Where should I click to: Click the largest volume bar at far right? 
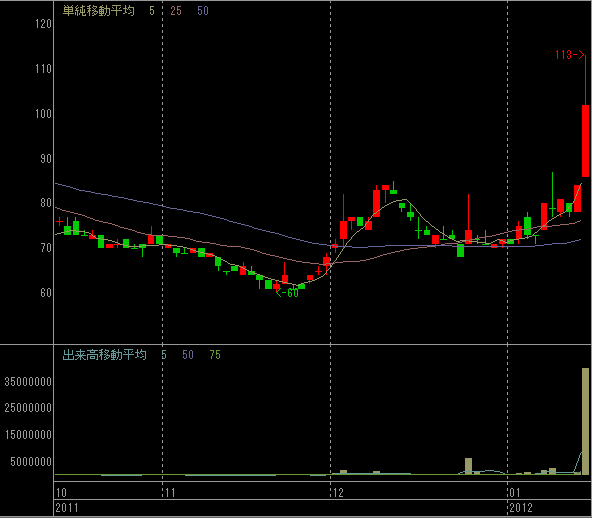pyautogui.click(x=586, y=421)
